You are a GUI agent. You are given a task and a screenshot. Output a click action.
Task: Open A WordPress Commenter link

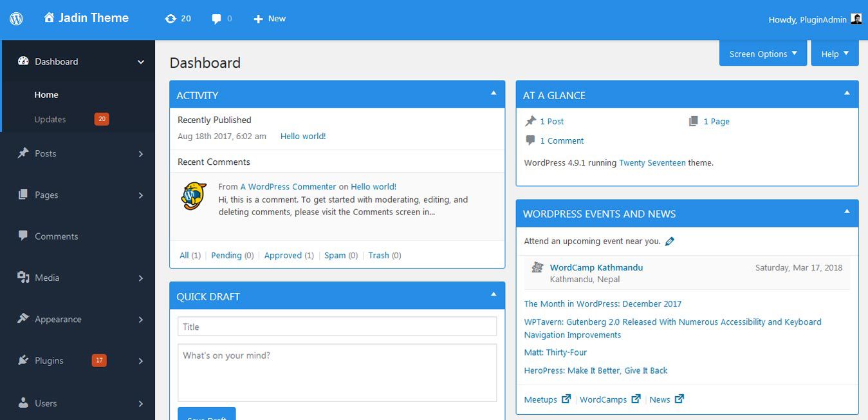(288, 186)
